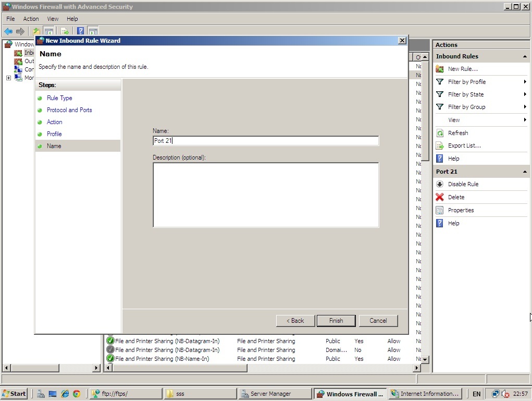The height and width of the screenshot is (401, 532).
Task: Click grey disabled icon of NB-Datagram-In Domain rule
Action: pos(110,349)
